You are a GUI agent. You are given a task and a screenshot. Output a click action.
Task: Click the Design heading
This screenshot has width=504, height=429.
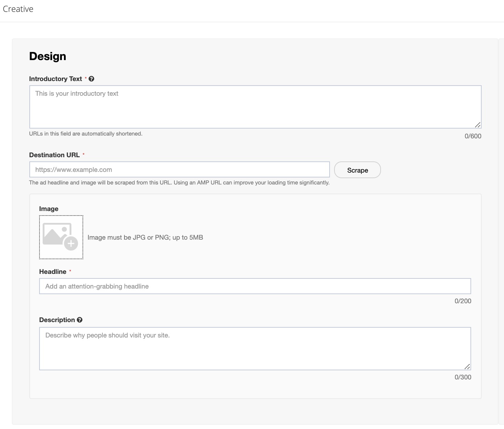(x=48, y=57)
